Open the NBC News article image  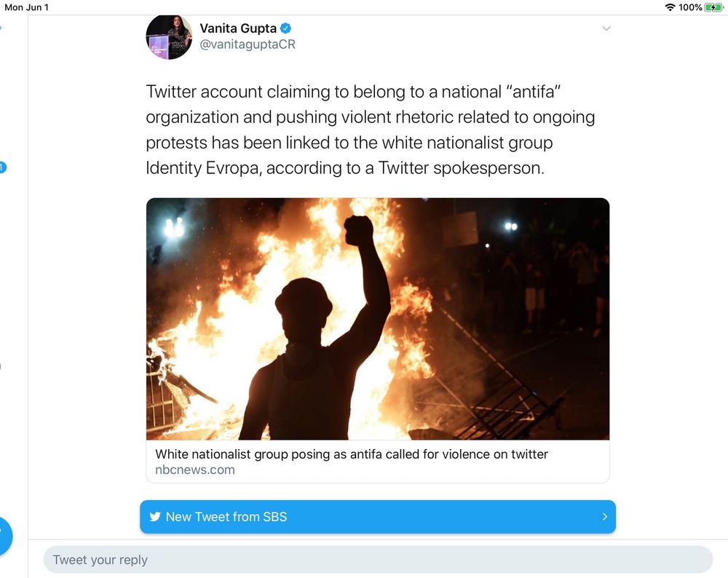coord(377,319)
